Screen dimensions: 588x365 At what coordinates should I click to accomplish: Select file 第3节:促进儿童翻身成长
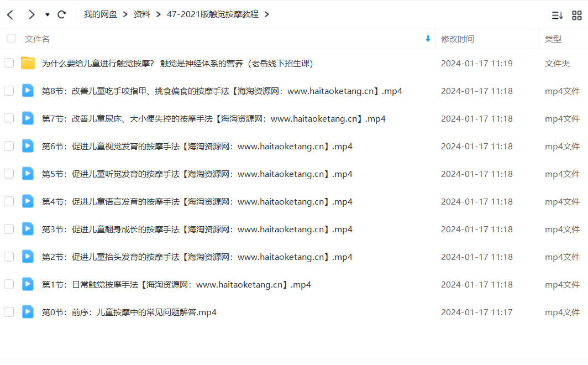tap(197, 229)
